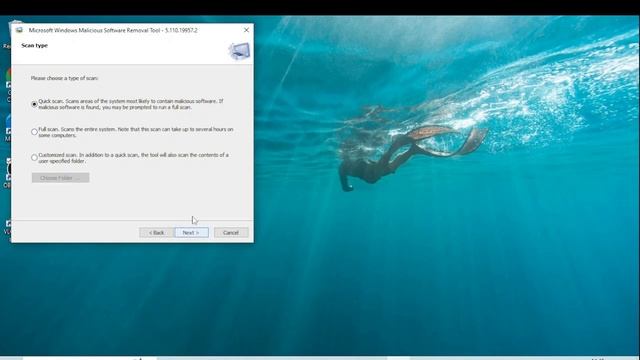Viewport: 640px width, 360px height.
Task: Click the Quick scan description text
Action: point(131,104)
